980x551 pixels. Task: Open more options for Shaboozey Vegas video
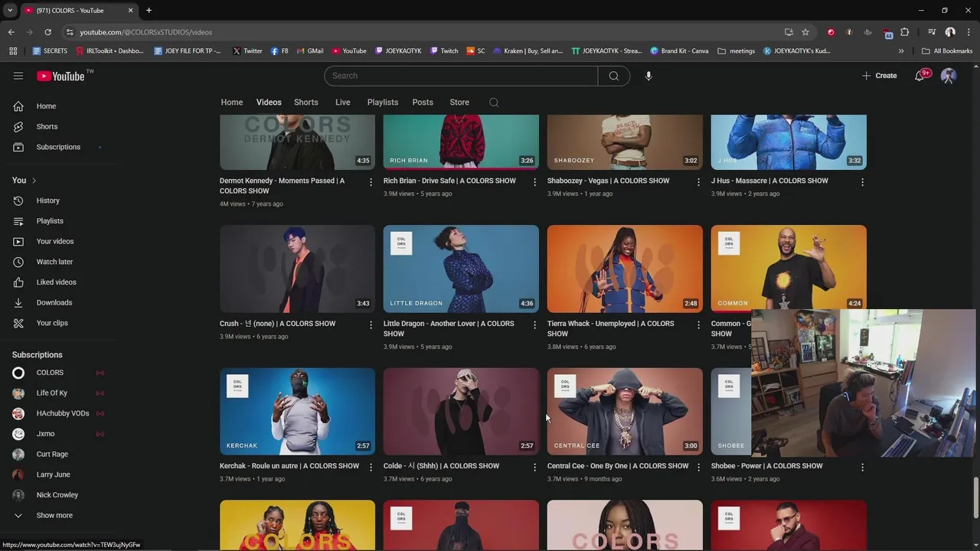(698, 182)
